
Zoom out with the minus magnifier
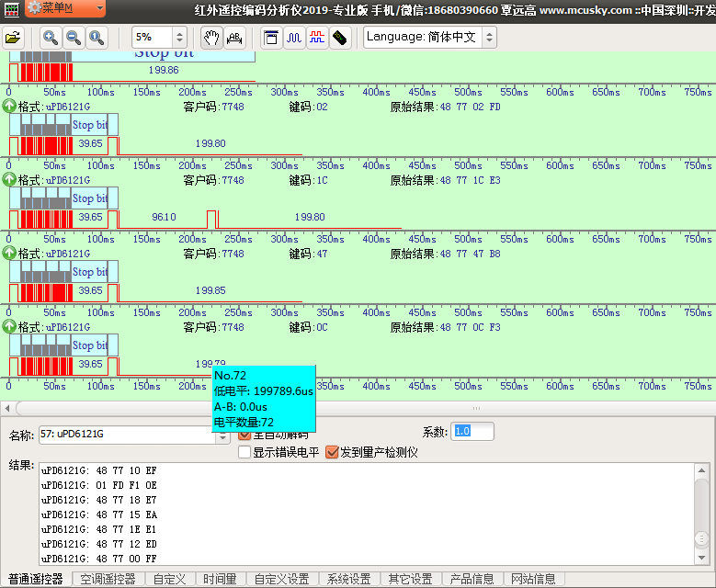point(74,38)
